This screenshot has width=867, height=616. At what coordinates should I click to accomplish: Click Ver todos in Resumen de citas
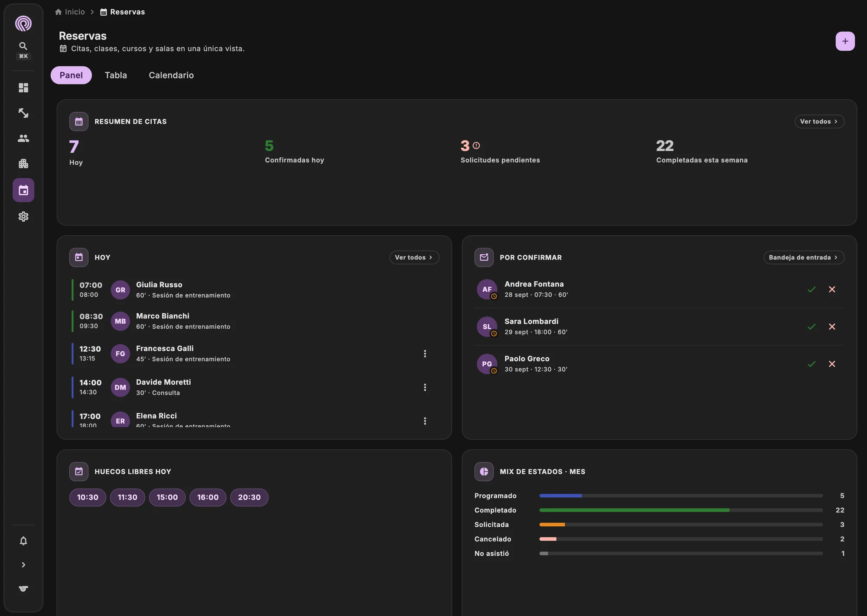pos(819,122)
